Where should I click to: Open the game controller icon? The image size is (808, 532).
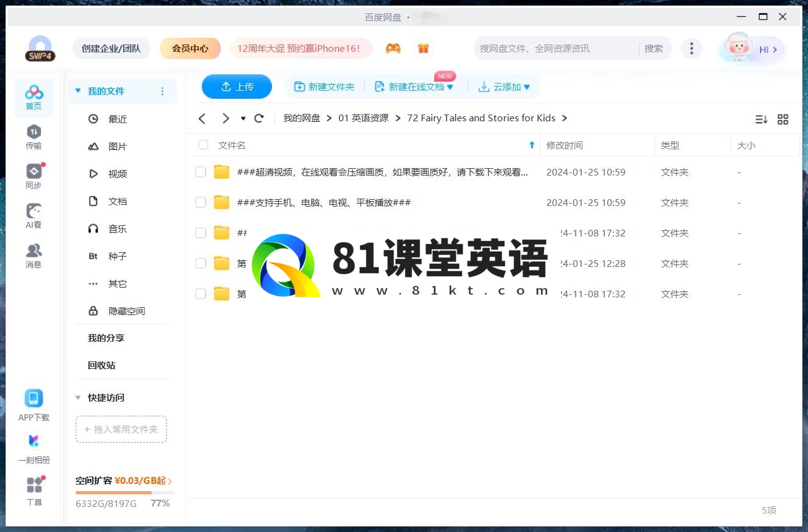tap(393, 48)
